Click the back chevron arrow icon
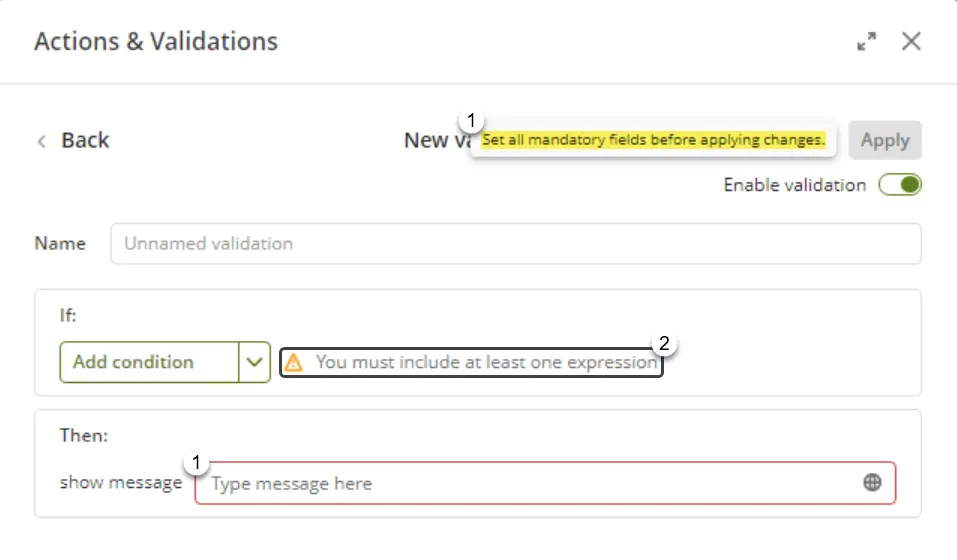 click(x=42, y=141)
